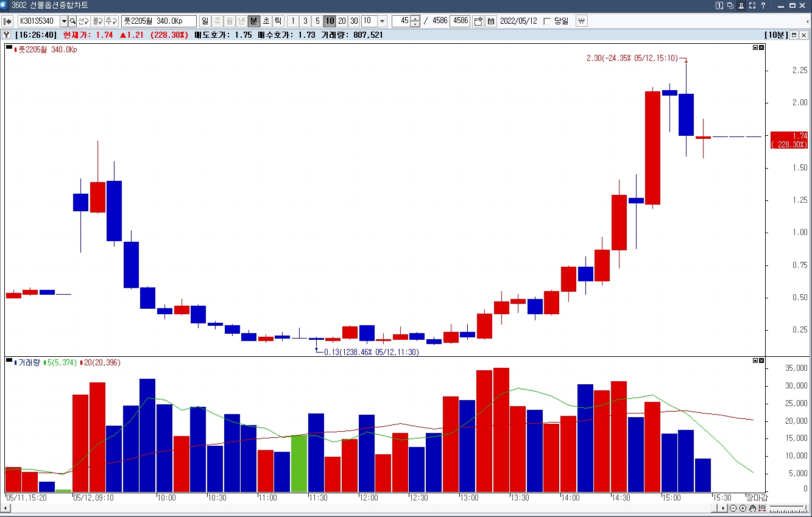Click the volume panel maximize box icon

[755, 360]
